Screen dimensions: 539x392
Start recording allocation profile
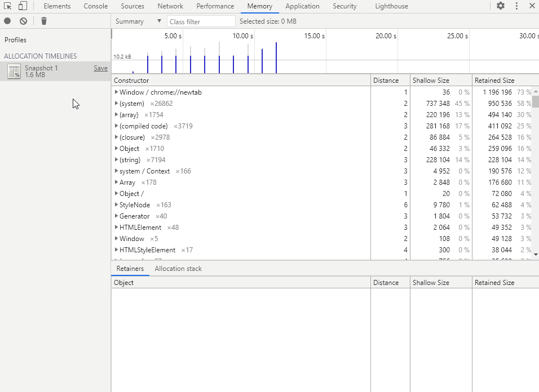click(x=7, y=21)
